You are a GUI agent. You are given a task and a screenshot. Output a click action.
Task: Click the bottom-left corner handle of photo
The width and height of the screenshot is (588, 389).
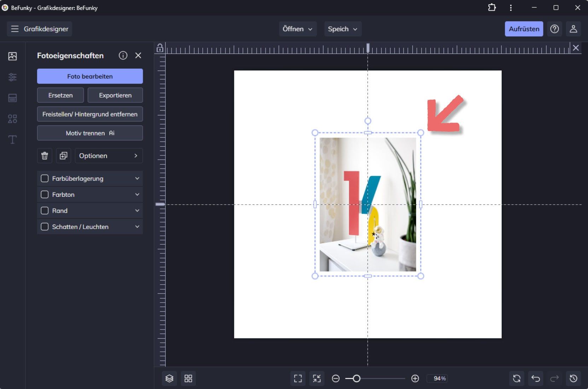(315, 276)
